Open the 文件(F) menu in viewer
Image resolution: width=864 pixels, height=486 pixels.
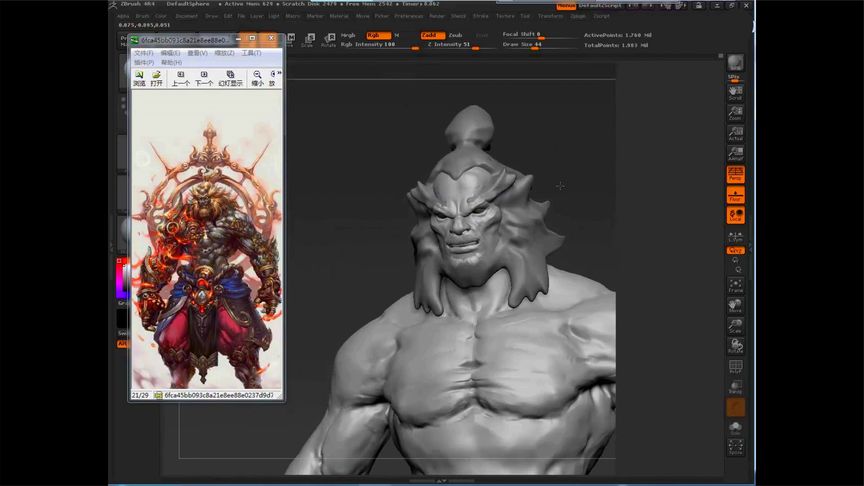pyautogui.click(x=143, y=53)
